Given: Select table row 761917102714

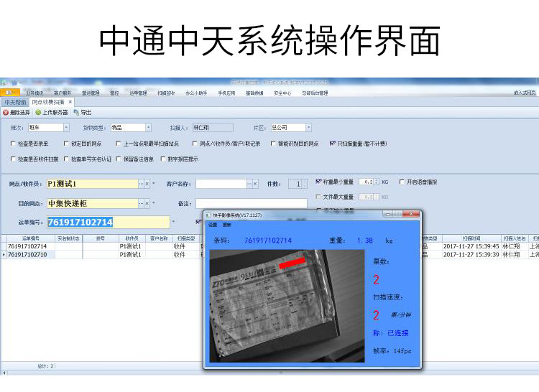Looking at the screenshot, I should tap(27, 246).
